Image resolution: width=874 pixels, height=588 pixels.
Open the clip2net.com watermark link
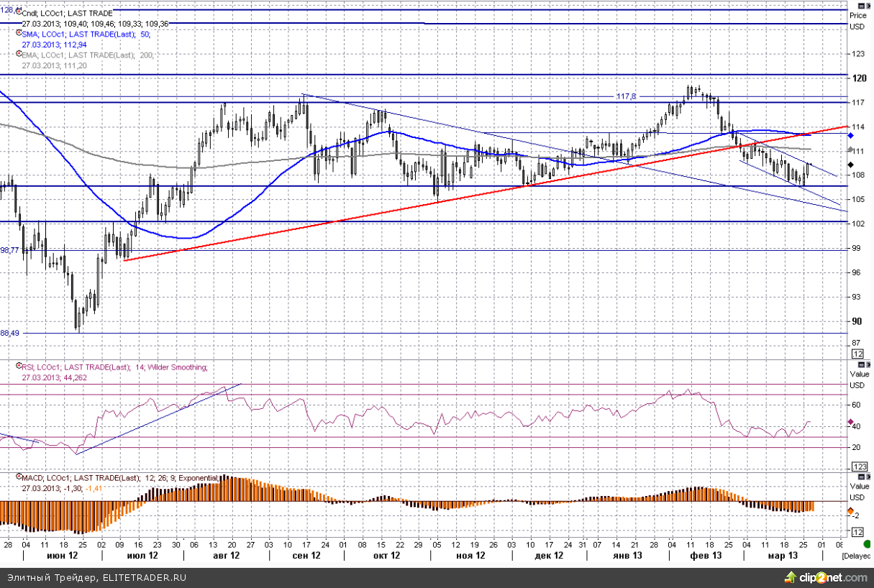(826, 578)
